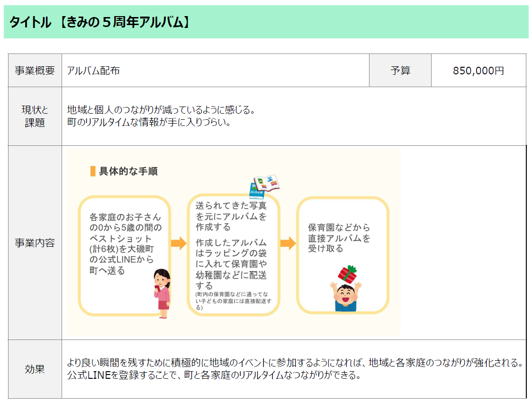Click the 効果 row header

coord(35,369)
